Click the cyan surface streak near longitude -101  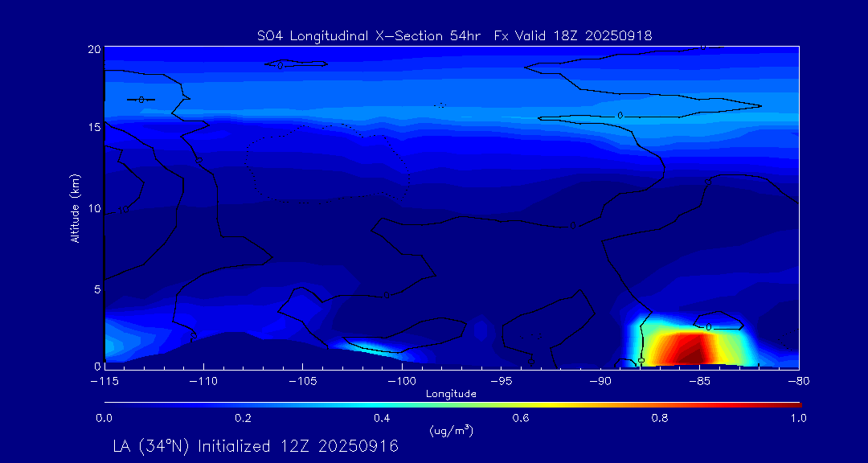point(378,349)
